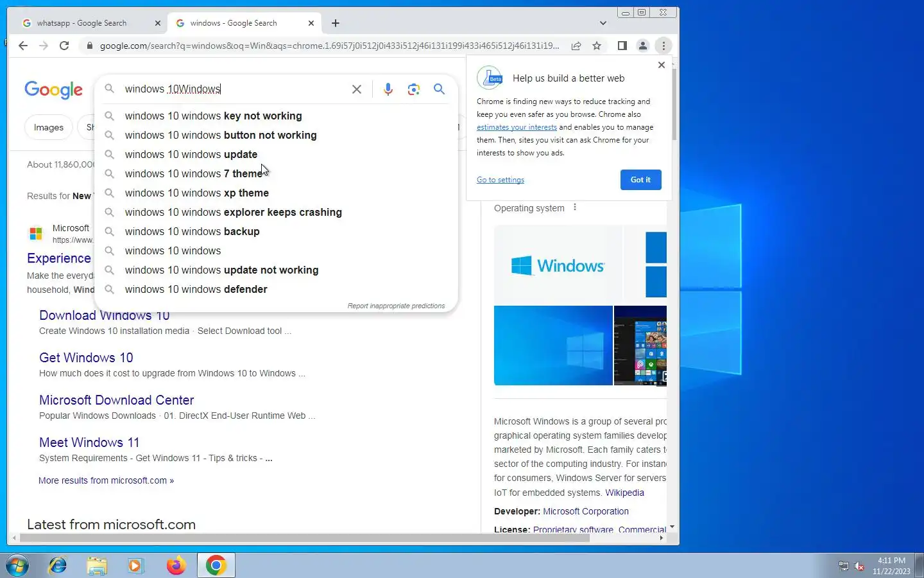This screenshot has height=578, width=924.
Task: Choose suggestion 'windows 10 windows button not working'
Action: (x=276, y=135)
